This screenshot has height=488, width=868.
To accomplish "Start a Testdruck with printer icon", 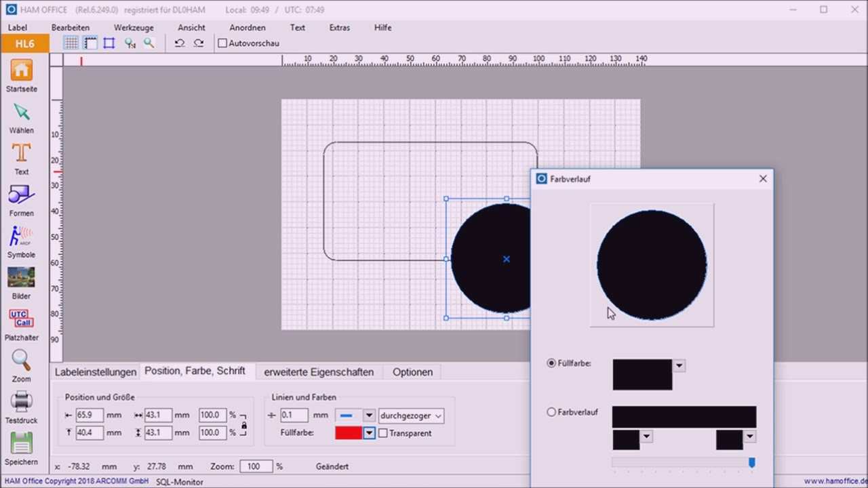I will [x=21, y=402].
